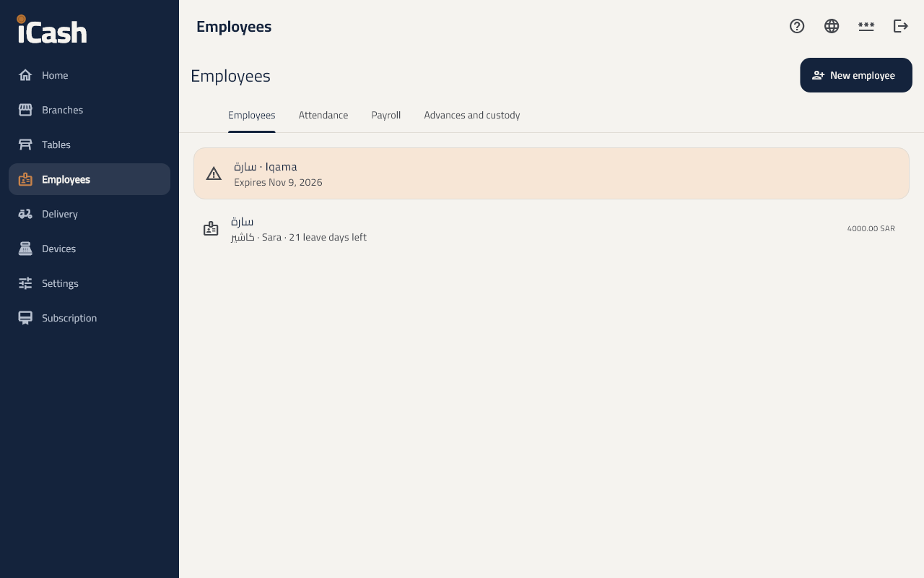Open the language globe icon

832,26
